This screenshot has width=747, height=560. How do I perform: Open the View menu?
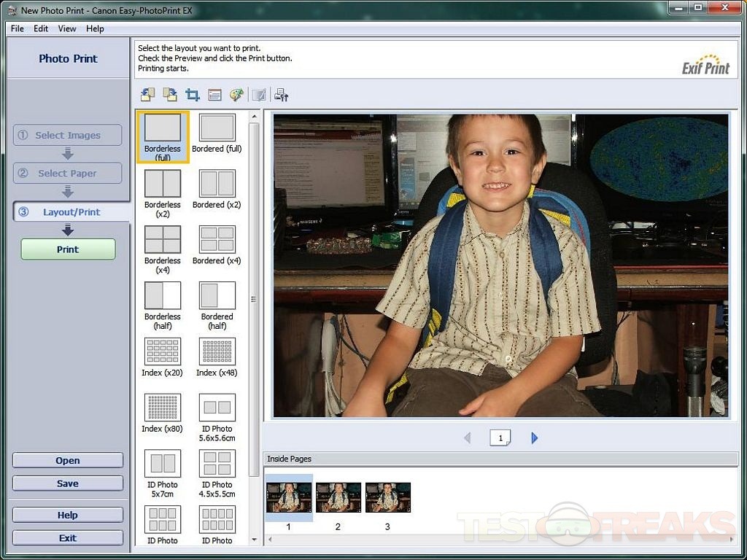[x=67, y=28]
